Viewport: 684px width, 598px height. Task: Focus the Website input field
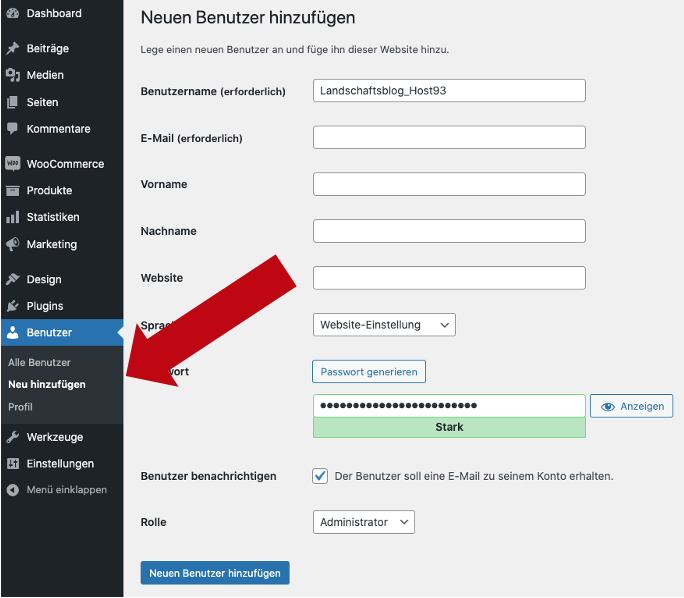coord(449,278)
